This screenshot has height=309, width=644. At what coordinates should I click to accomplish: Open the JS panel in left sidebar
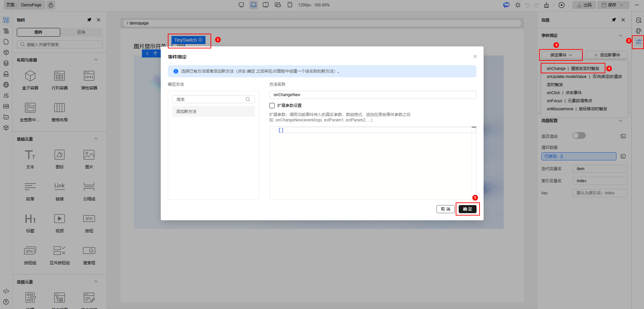click(6, 95)
